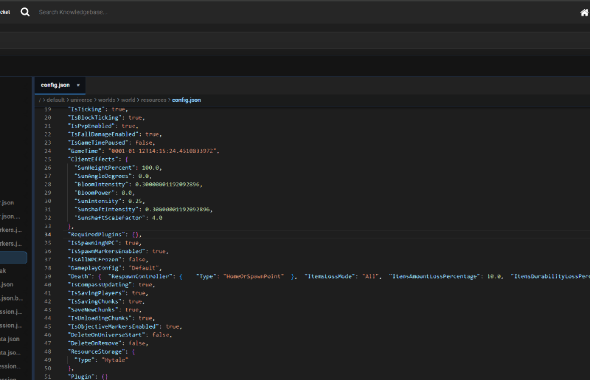590x380 pixels.
Task: Click the "ItemsLossMode" key on line 39
Action: [x=330, y=276]
